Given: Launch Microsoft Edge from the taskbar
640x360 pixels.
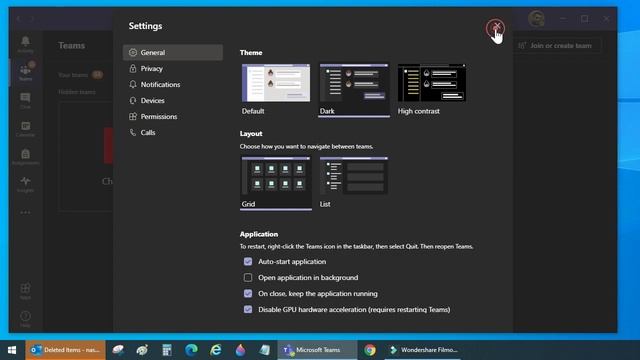Looking at the screenshot, I should point(191,350).
